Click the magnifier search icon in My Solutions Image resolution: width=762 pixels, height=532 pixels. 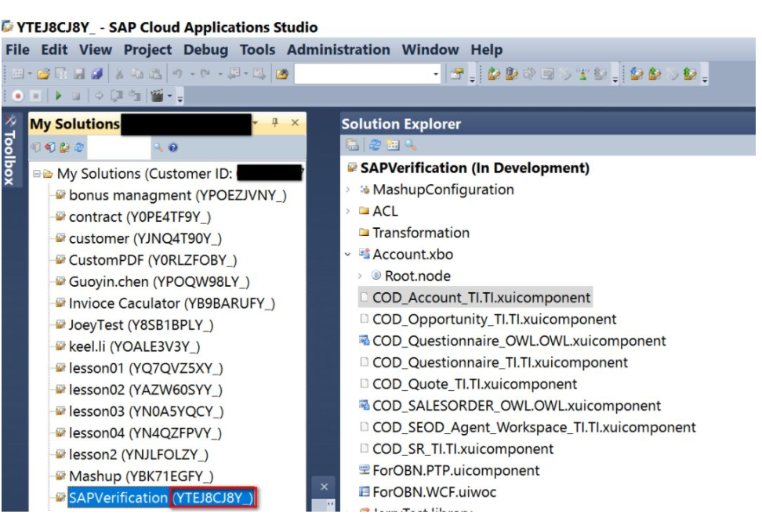pos(158,147)
